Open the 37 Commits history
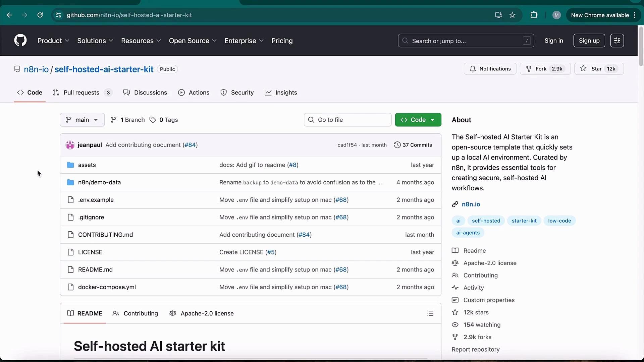Viewport: 644px width, 362px height. [413, 145]
